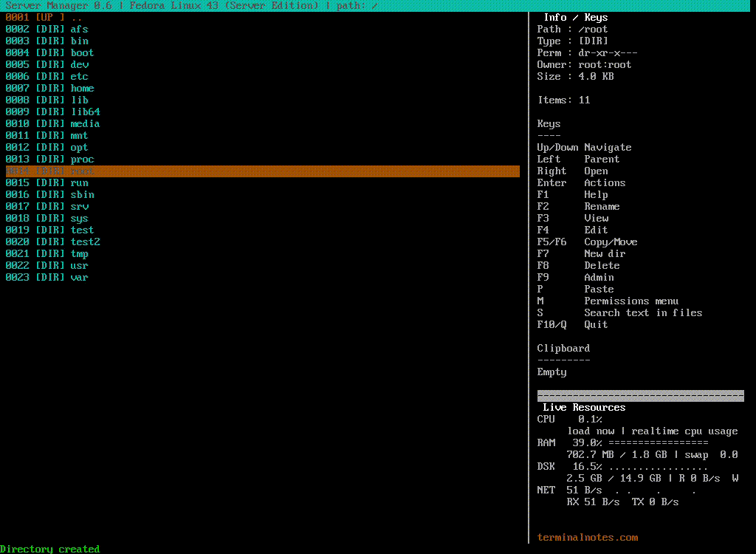Select the home directory
The height and width of the screenshot is (554, 756).
coord(82,89)
